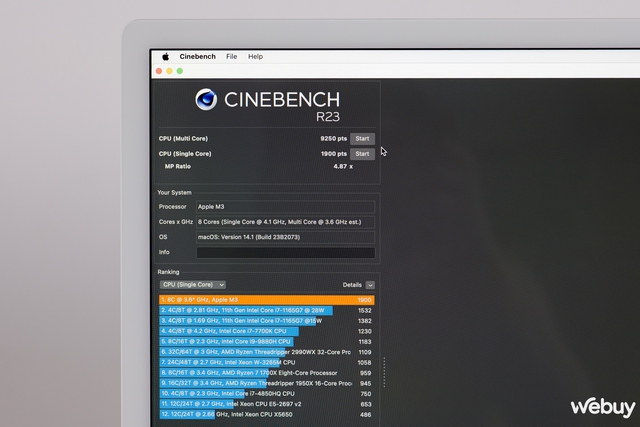Viewport: 640px width, 427px height.
Task: Close the Cinebench window with red button
Action: tap(160, 72)
